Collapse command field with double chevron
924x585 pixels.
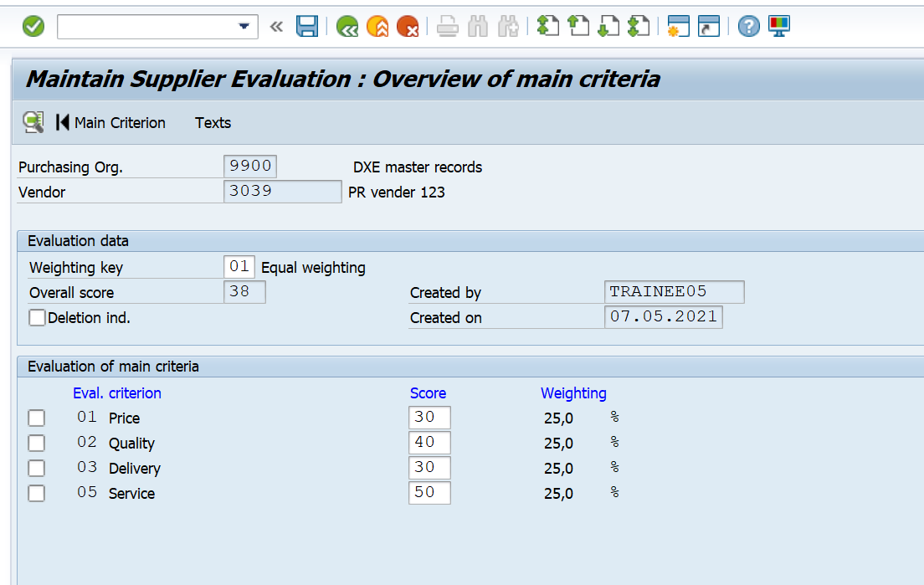tap(276, 27)
